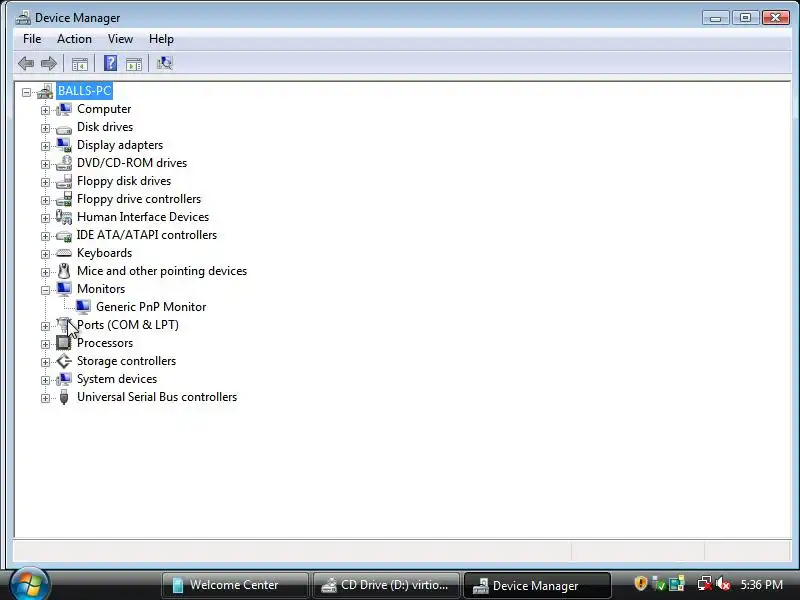Click the Floppy disk drives icon
The height and width of the screenshot is (600, 800).
coord(64,181)
